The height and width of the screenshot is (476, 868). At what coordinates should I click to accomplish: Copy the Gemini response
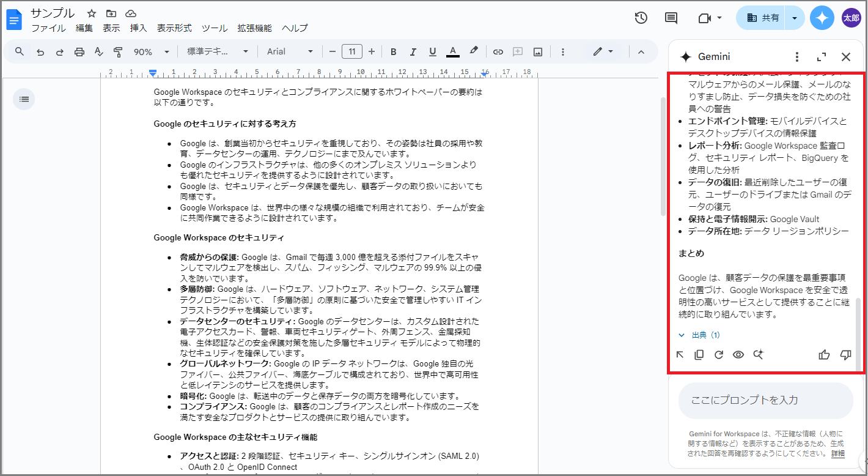click(699, 354)
